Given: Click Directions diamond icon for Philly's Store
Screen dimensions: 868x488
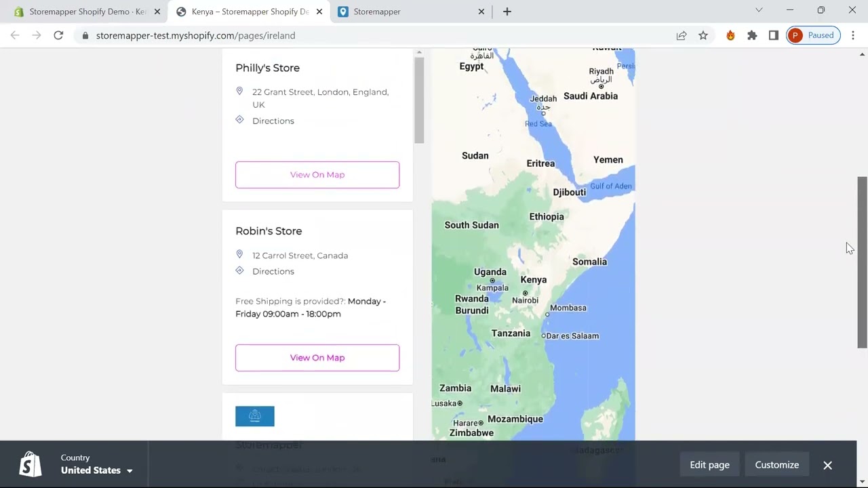Looking at the screenshot, I should pyautogui.click(x=239, y=120).
